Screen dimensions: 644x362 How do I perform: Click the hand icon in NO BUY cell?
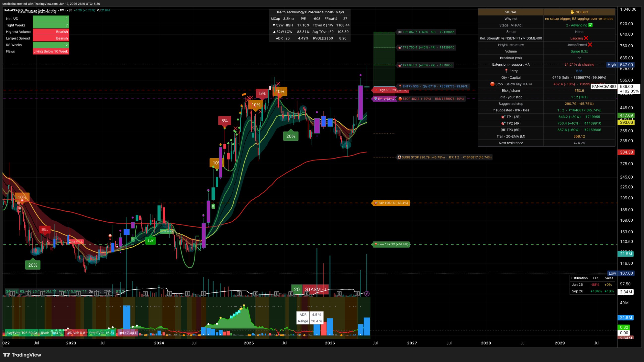(x=572, y=12)
